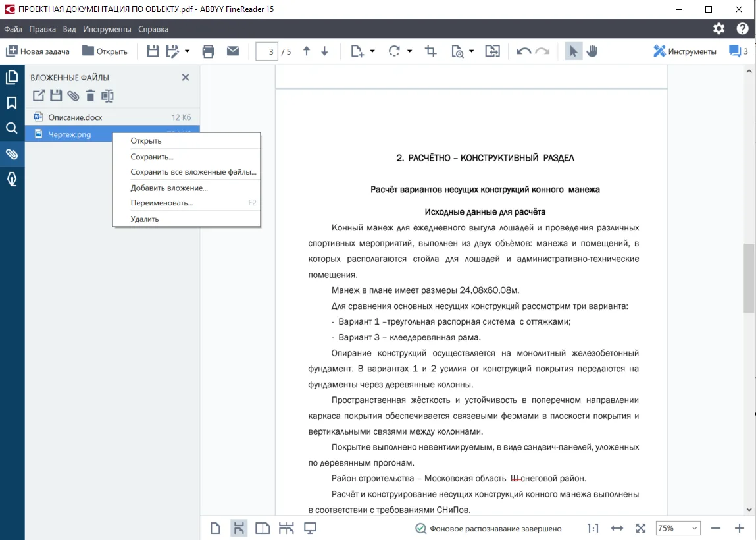Click the vertical scrollbar thumb of the document
Screen dimensions: 756x540
tap(749, 277)
